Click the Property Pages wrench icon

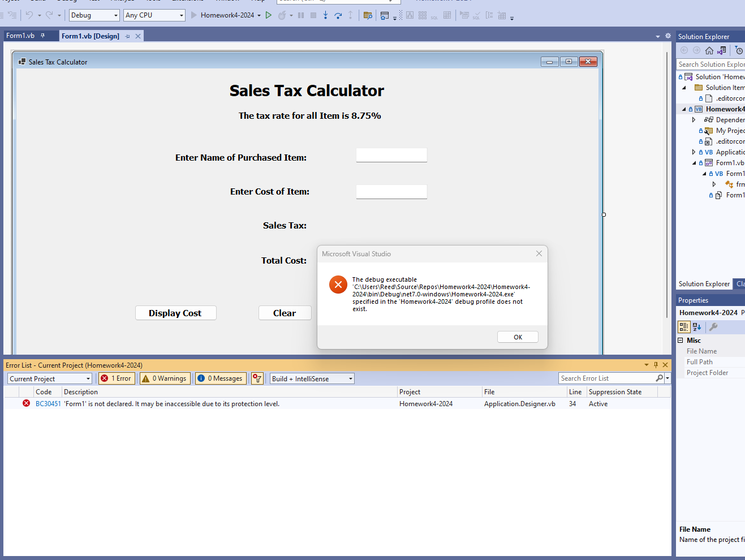coord(713,327)
